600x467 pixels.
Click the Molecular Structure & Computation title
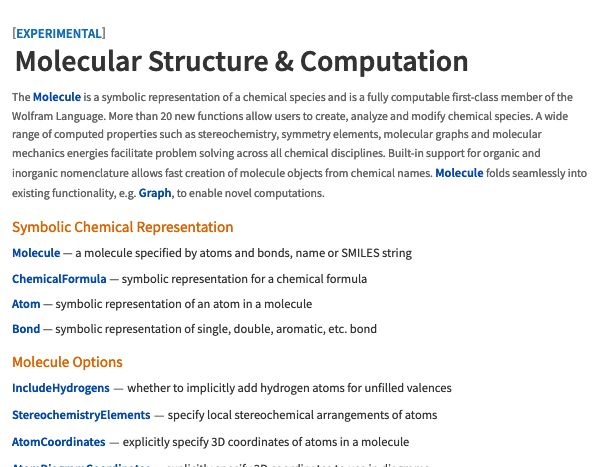pyautogui.click(x=241, y=61)
